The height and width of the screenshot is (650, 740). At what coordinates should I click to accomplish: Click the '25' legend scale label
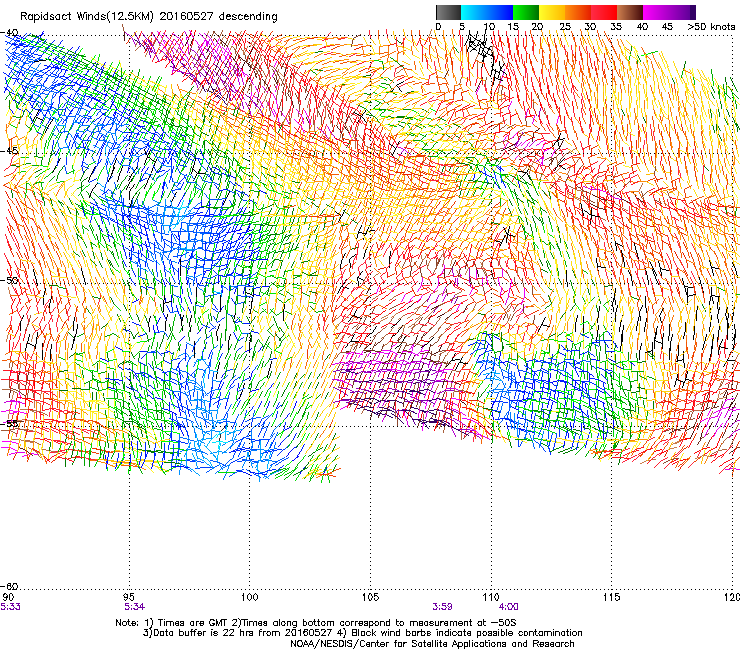(565, 27)
